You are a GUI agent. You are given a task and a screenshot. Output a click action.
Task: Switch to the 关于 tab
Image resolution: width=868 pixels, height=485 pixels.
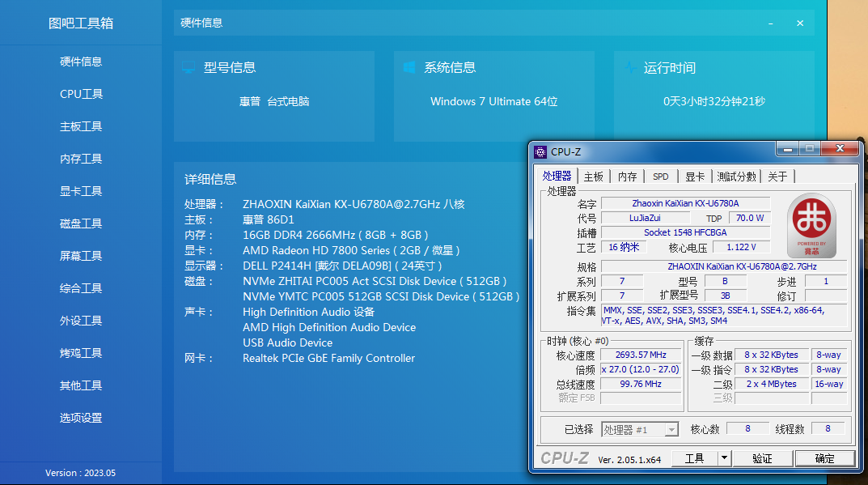[777, 176]
